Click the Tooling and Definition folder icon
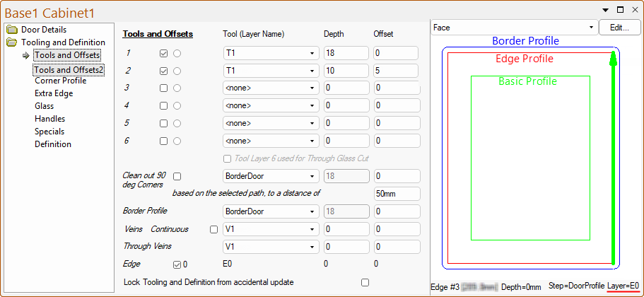Screen dimensions: 644x297 12,42
